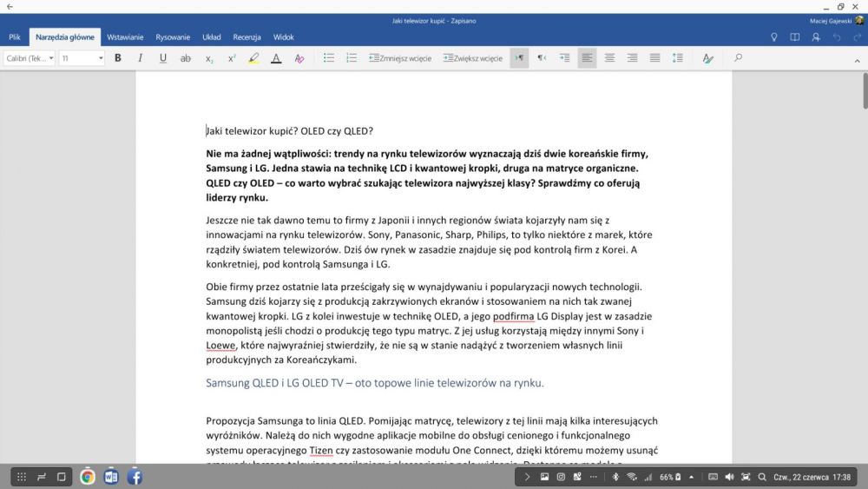868x489 pixels.
Task: Click the underlined word Loewe
Action: point(220,346)
